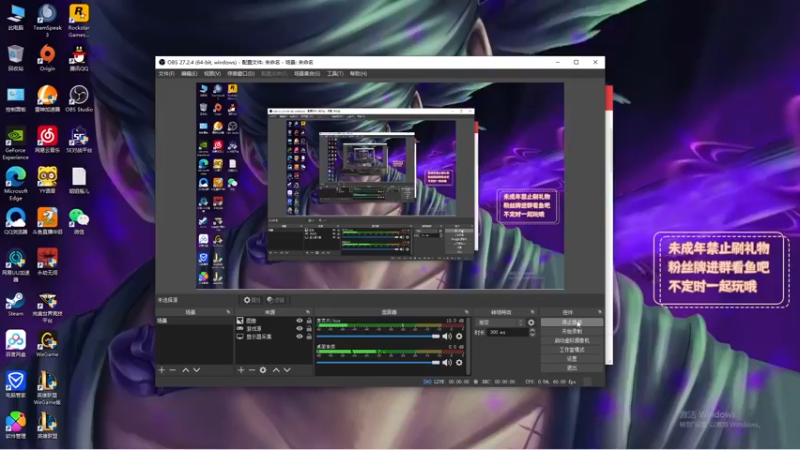Select the 场景 entry in Scenes list
The image size is (800, 450).
(x=194, y=321)
